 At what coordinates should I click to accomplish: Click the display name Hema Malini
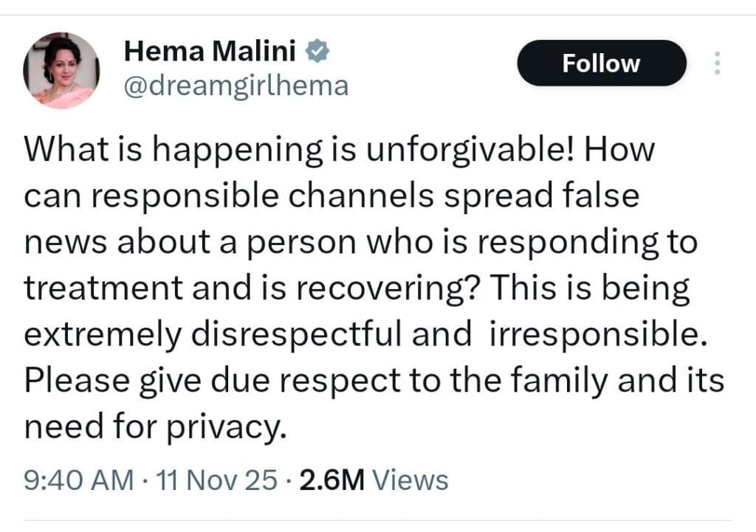pyautogui.click(x=210, y=51)
